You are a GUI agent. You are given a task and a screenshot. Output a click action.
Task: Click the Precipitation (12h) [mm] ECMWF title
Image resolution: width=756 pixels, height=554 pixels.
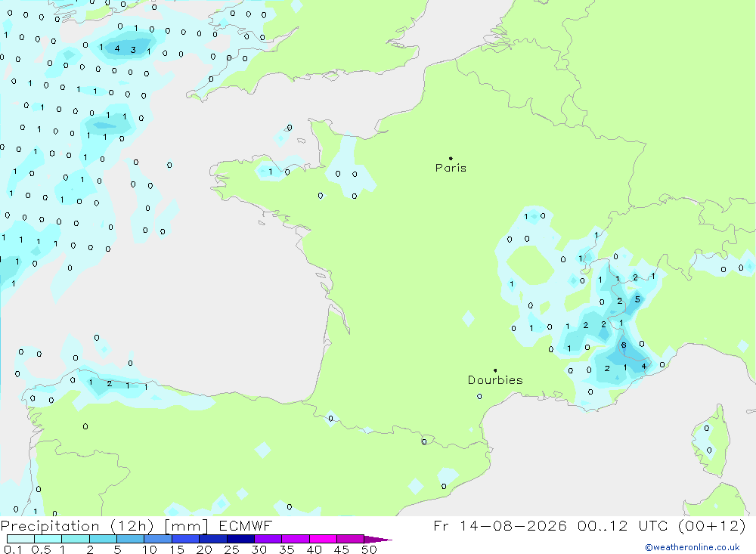[136, 525]
